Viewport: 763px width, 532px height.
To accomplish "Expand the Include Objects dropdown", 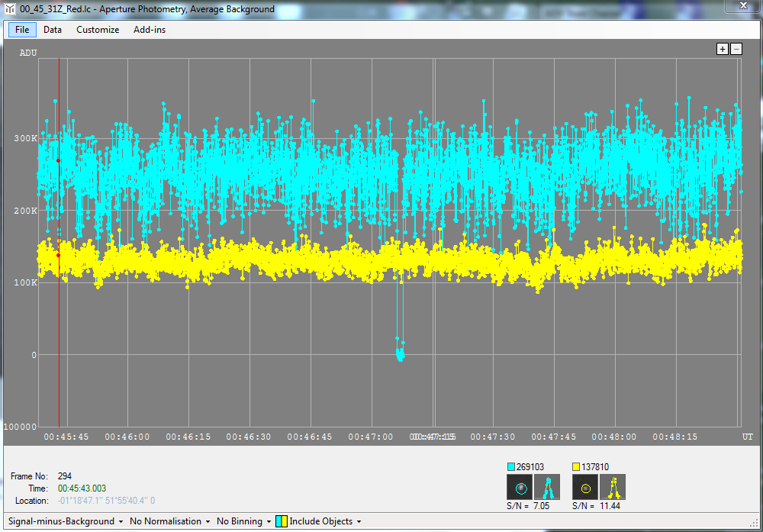I will pyautogui.click(x=325, y=521).
